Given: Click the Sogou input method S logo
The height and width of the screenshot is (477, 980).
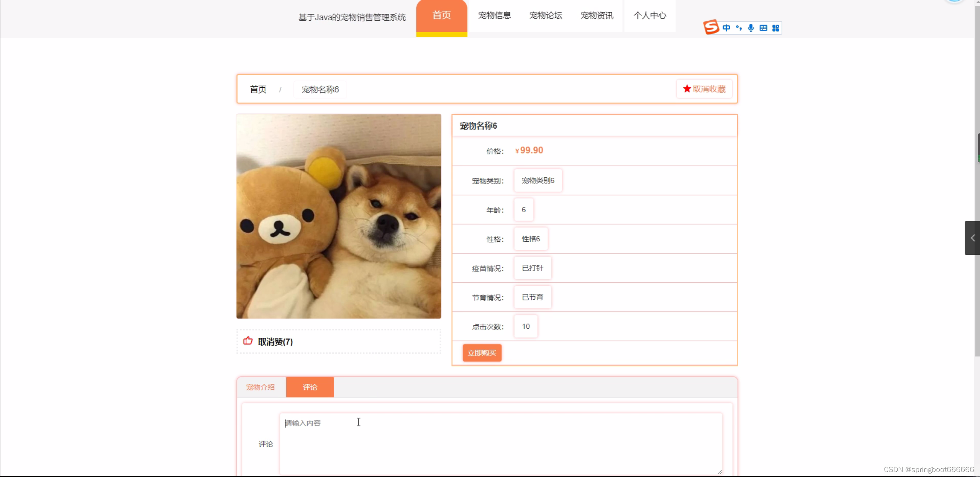Looking at the screenshot, I should [711, 27].
